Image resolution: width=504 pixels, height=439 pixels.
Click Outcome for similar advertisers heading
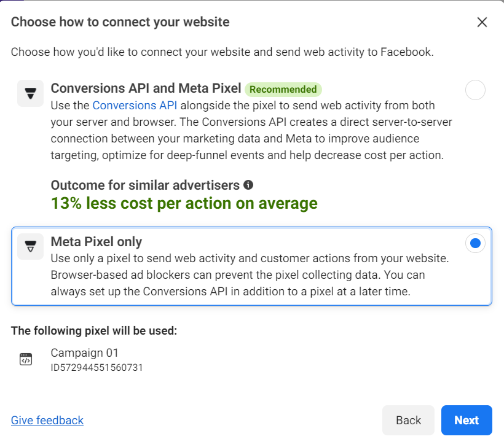point(145,185)
